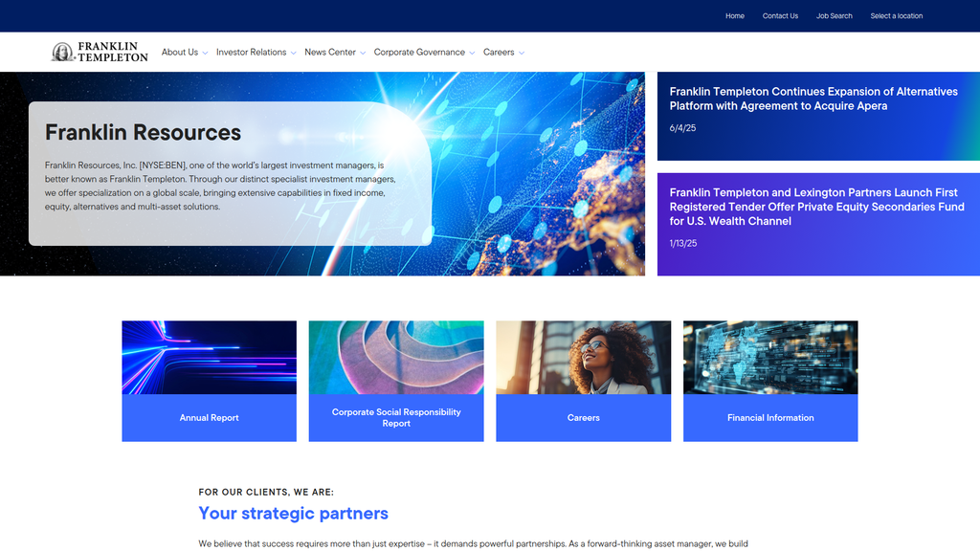980x551 pixels.
Task: Click the Careers card label
Action: [x=584, y=418]
